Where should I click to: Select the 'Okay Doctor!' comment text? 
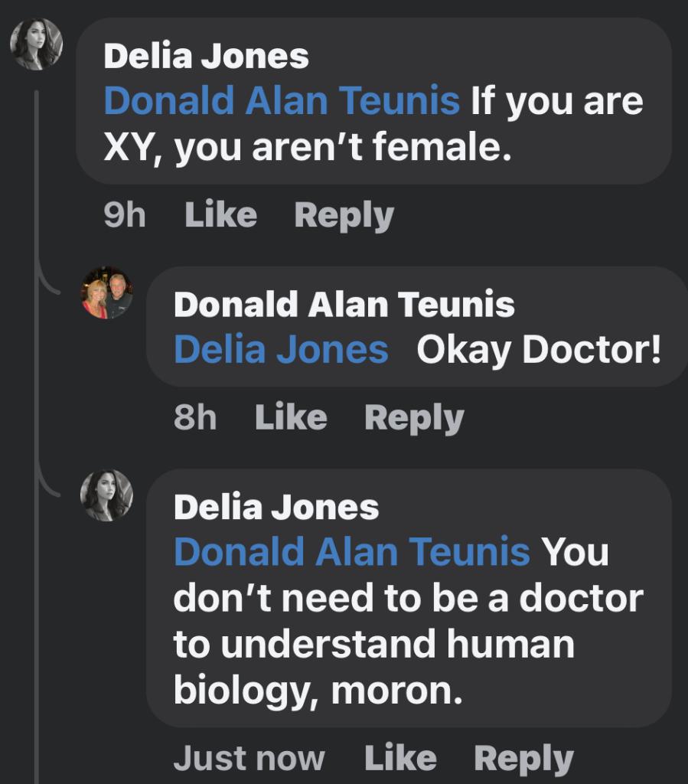538,349
